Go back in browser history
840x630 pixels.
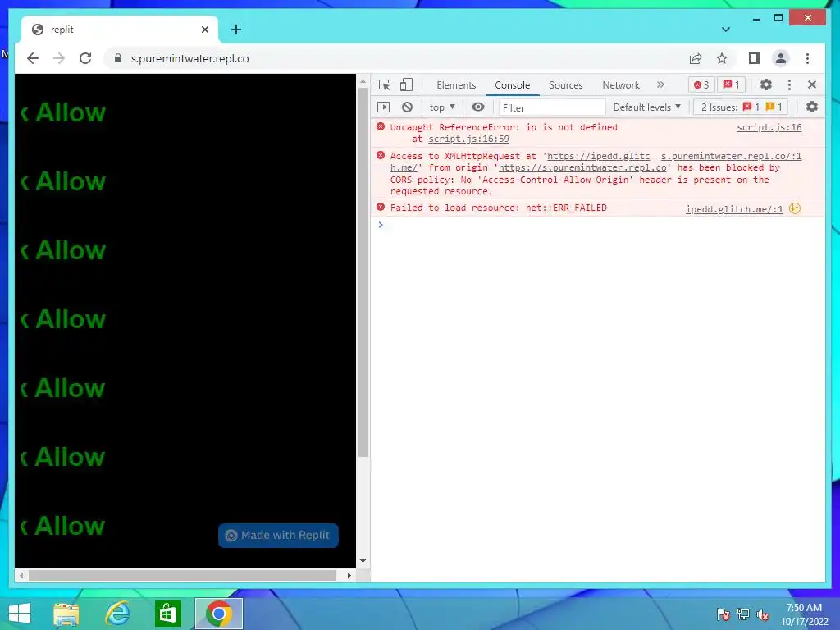click(x=33, y=58)
